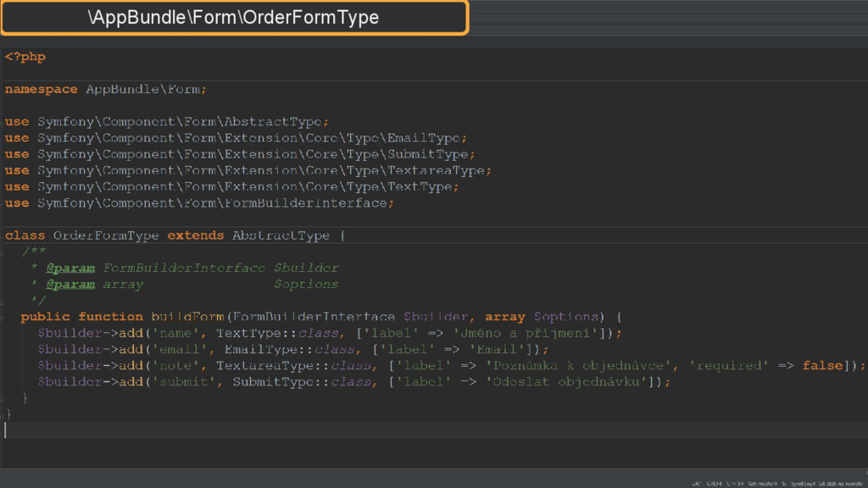
Task: Click 'SubmitType::class' in the submit row
Action: point(301,382)
